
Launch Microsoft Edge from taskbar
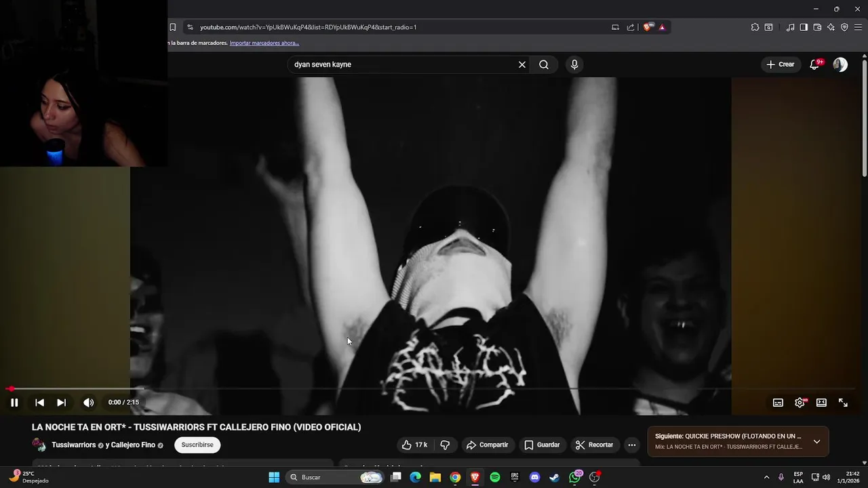(416, 477)
